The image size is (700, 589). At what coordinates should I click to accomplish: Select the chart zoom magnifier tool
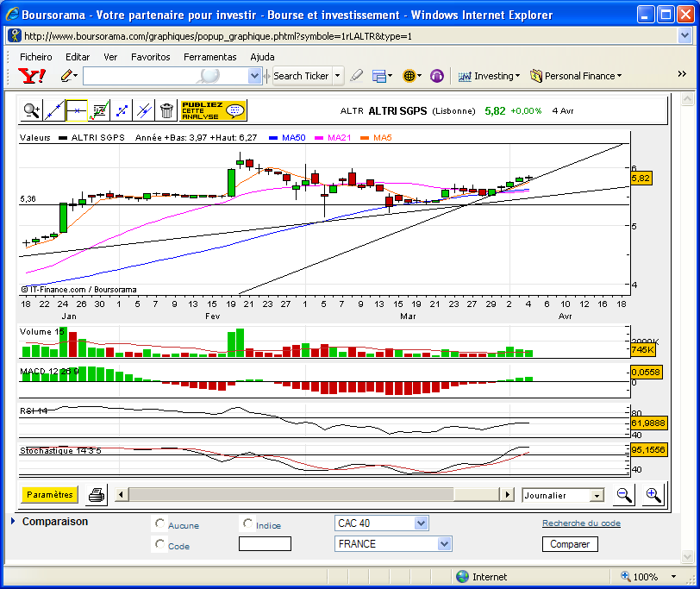tap(32, 110)
